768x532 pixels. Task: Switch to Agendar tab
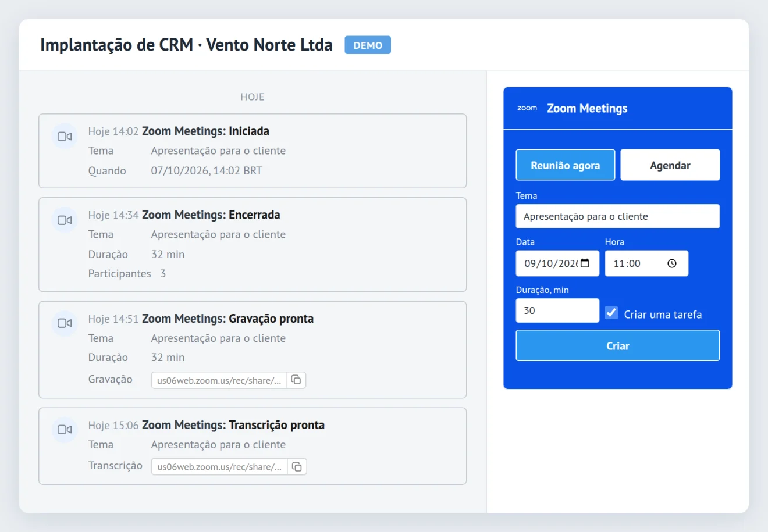click(x=670, y=165)
